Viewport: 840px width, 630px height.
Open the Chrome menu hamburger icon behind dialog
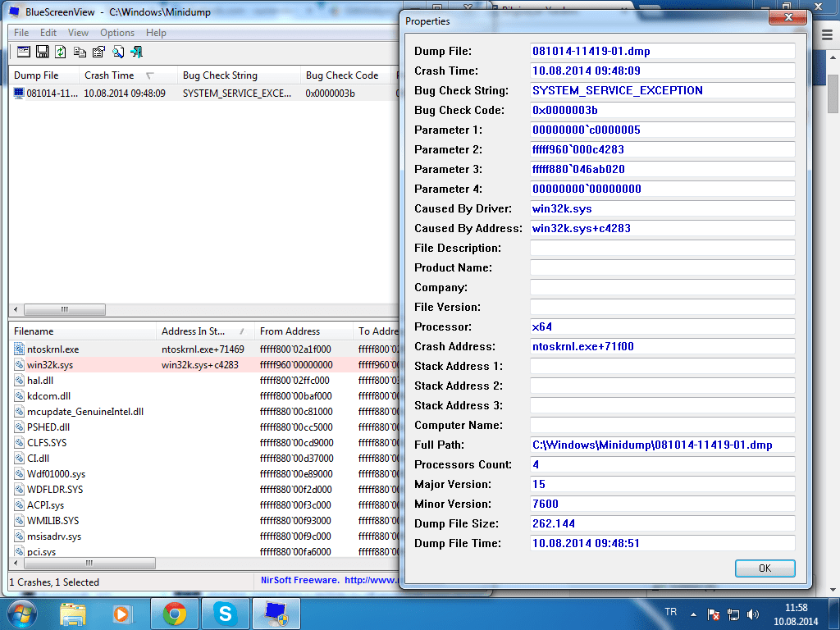click(x=827, y=35)
